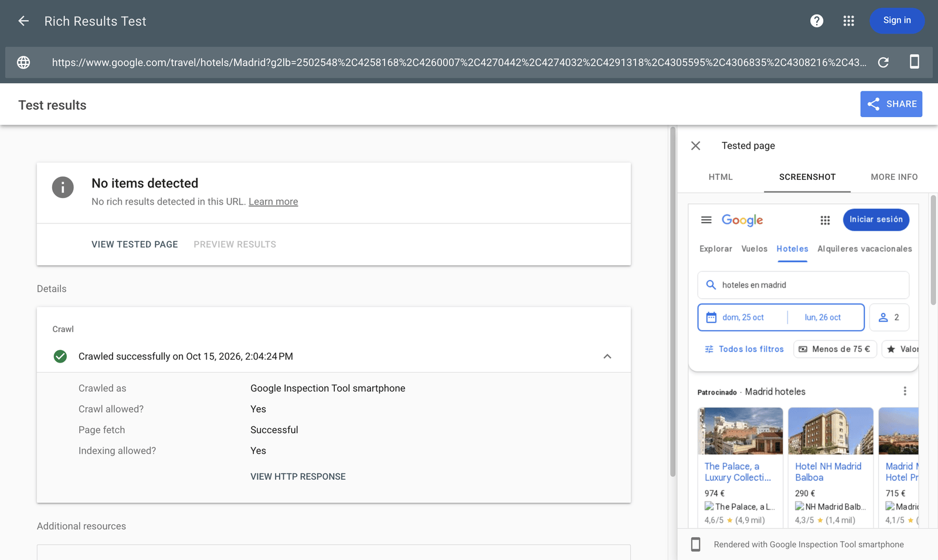Switch device type with the smartphone icon

coord(914,62)
